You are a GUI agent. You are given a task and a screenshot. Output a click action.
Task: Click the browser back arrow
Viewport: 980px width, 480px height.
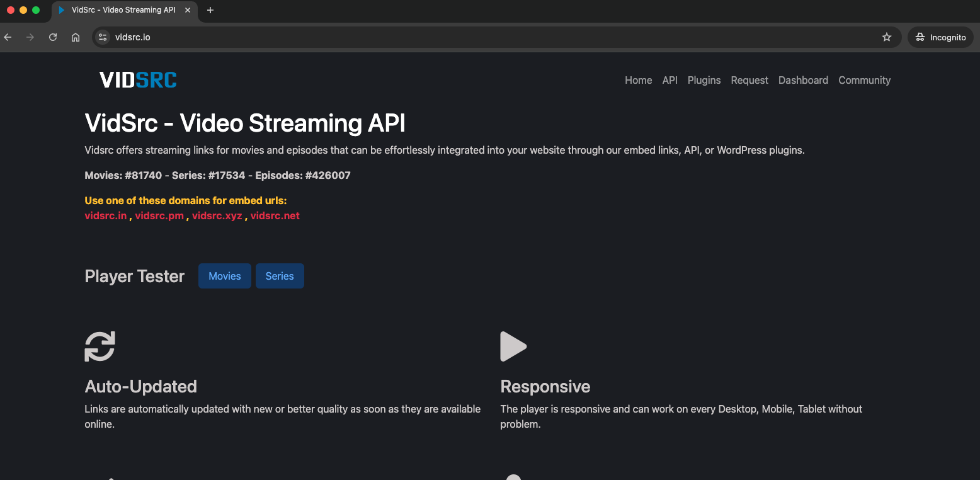pyautogui.click(x=8, y=37)
